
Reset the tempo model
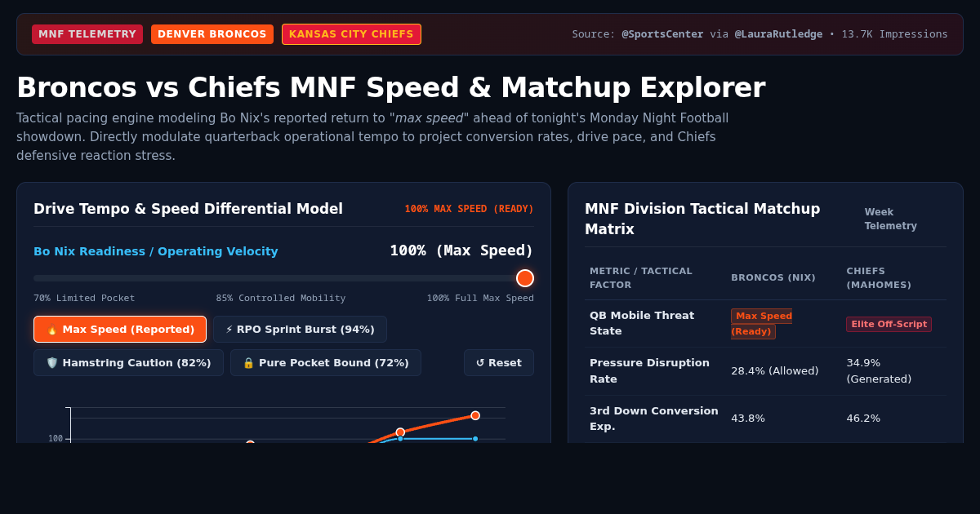click(x=499, y=363)
